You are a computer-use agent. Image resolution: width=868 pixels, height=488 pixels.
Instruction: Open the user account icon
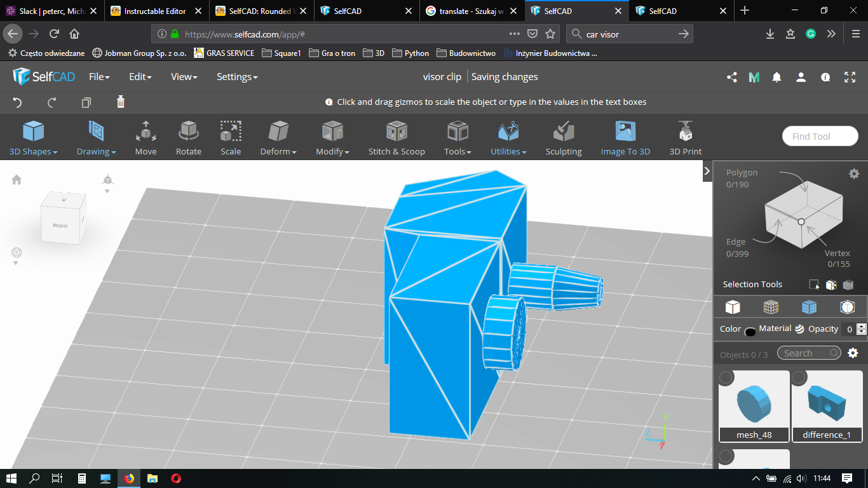click(801, 77)
